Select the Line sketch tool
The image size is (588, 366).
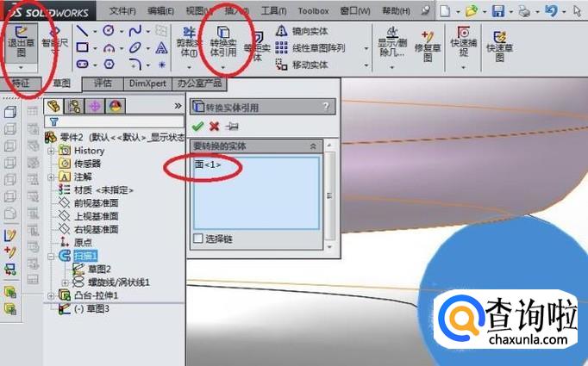click(x=82, y=31)
